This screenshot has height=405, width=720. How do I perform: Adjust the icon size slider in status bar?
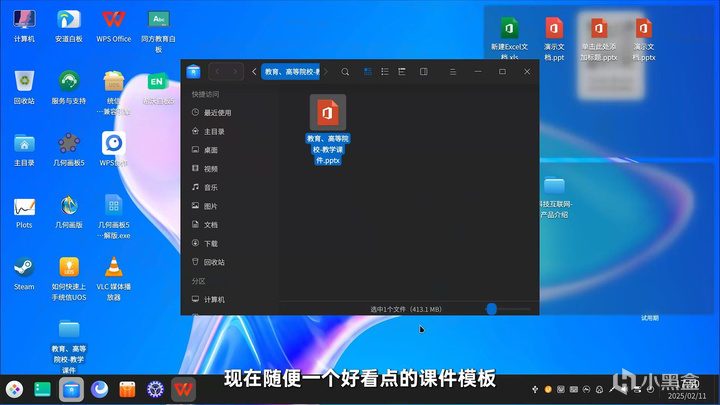tap(491, 309)
